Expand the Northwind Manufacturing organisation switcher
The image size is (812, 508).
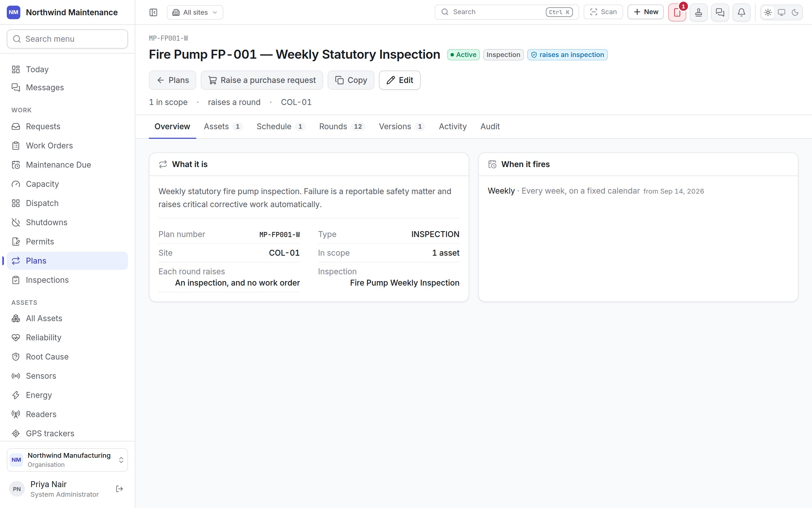pyautogui.click(x=67, y=460)
